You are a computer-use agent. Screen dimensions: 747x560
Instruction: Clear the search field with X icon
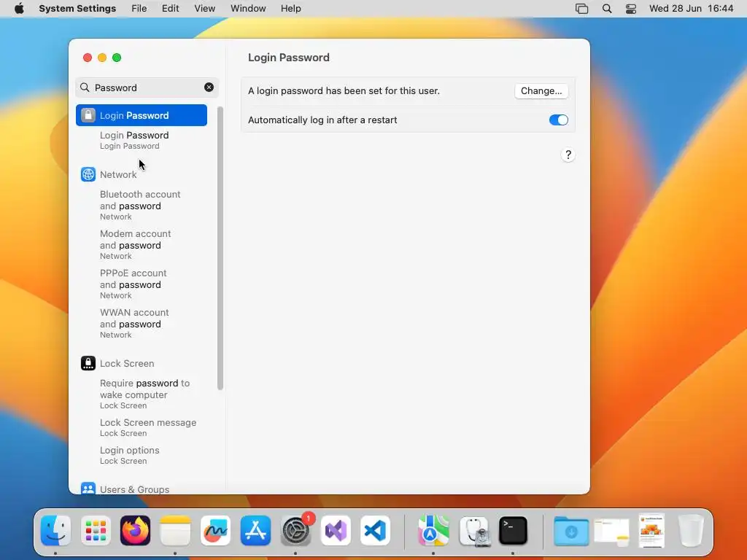(209, 87)
